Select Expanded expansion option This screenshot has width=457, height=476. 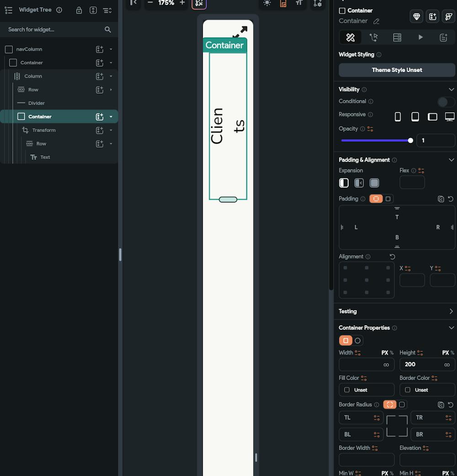pyautogui.click(x=374, y=183)
